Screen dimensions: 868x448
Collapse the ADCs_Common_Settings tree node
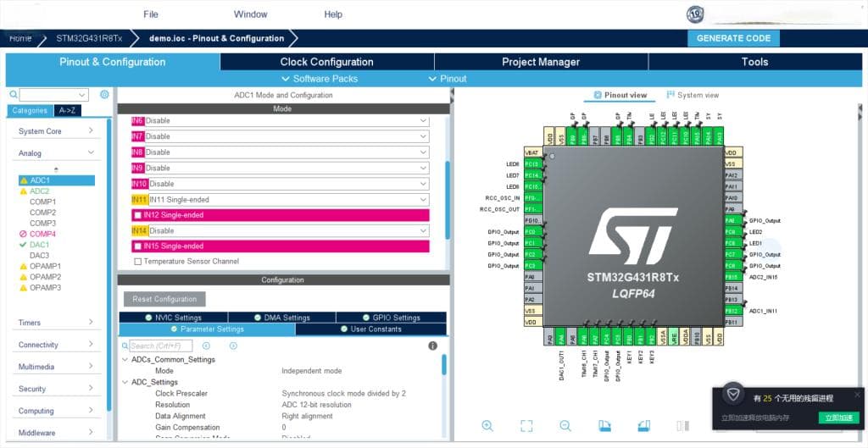(x=125, y=360)
